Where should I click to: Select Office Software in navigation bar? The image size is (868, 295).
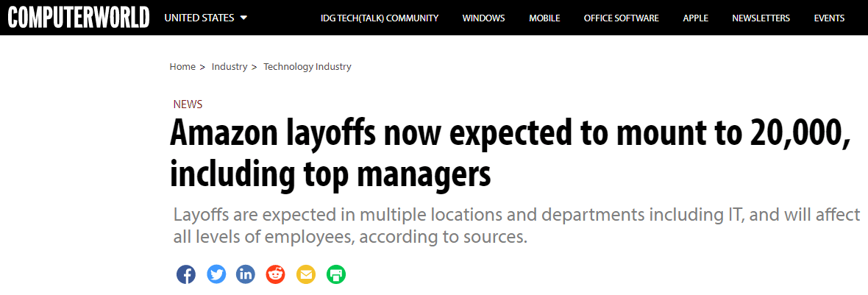(621, 18)
